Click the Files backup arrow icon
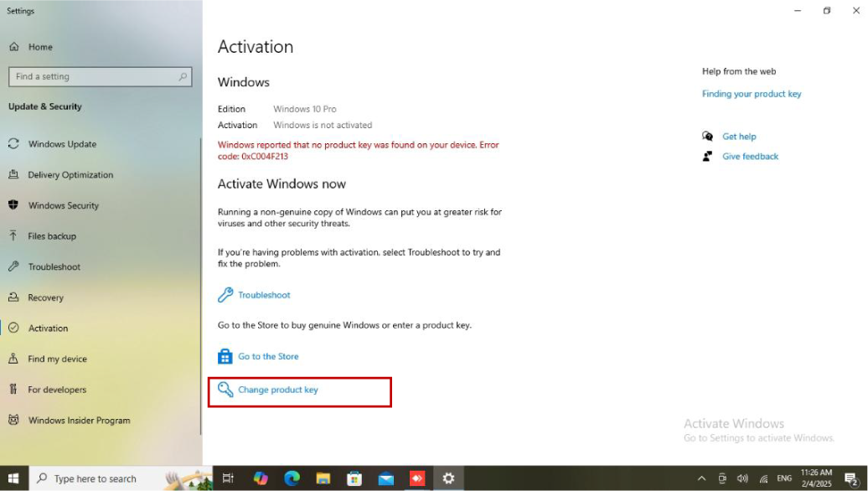Viewport: 868px width, 491px height. pyautogui.click(x=13, y=236)
